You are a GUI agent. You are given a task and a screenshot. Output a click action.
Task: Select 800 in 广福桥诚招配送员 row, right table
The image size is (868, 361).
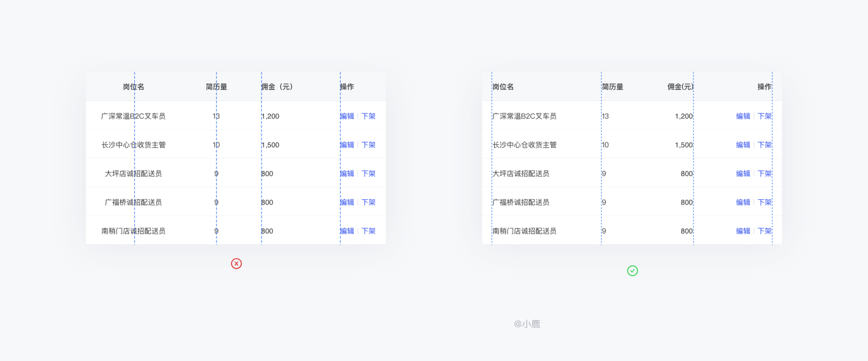(687, 202)
